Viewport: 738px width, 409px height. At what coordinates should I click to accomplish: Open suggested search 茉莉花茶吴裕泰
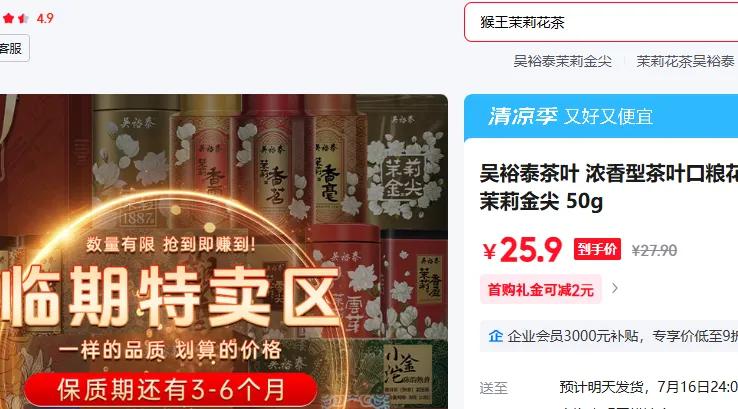pyautogui.click(x=685, y=61)
